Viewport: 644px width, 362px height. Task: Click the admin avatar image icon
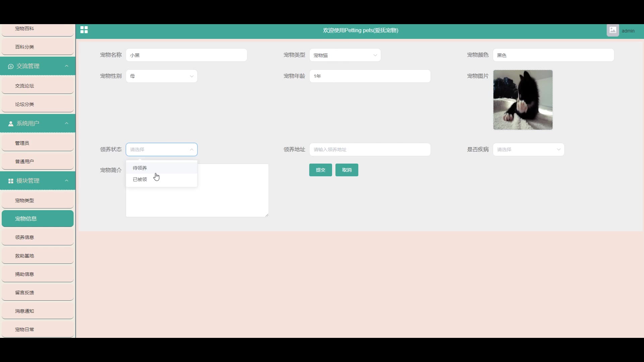tap(612, 30)
